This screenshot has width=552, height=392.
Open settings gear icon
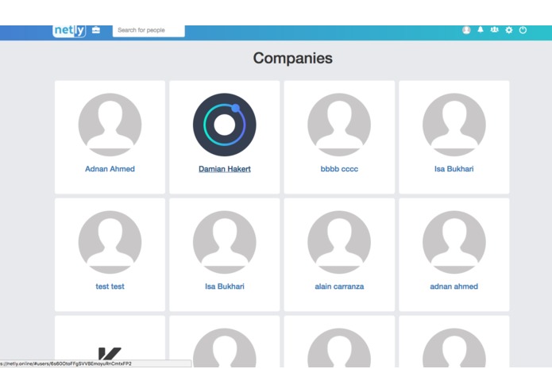click(508, 30)
